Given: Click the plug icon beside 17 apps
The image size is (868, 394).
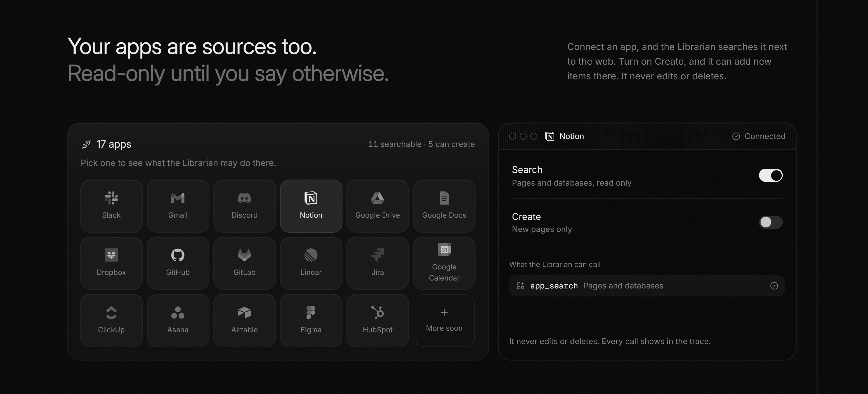Looking at the screenshot, I should (x=86, y=144).
